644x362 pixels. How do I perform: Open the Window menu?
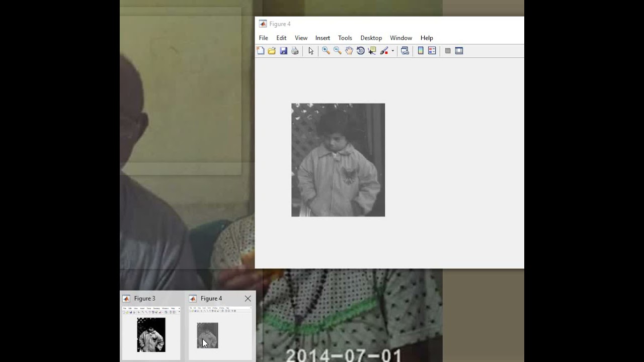click(x=401, y=38)
